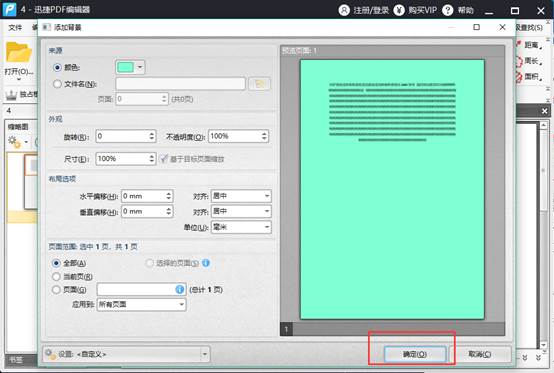Open the 帮助 question mark icon
The image size is (554, 373).
[x=448, y=10]
